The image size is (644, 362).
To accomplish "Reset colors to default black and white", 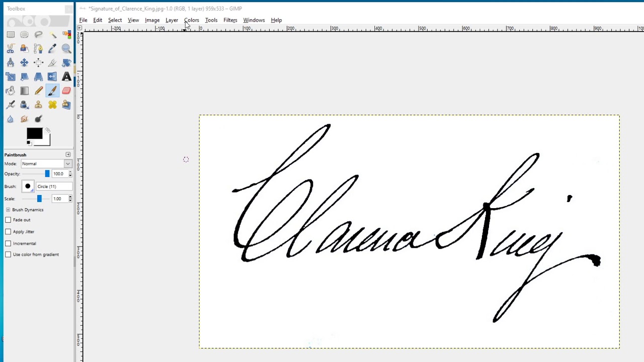I will (29, 143).
